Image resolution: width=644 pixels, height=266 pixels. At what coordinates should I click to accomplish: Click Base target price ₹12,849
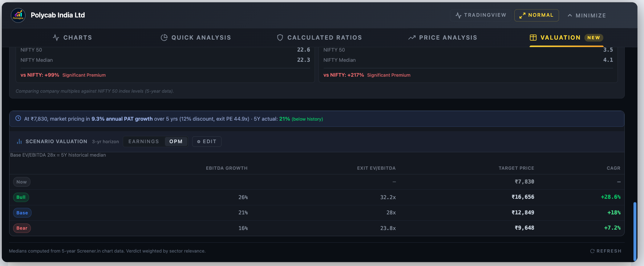[x=523, y=213]
